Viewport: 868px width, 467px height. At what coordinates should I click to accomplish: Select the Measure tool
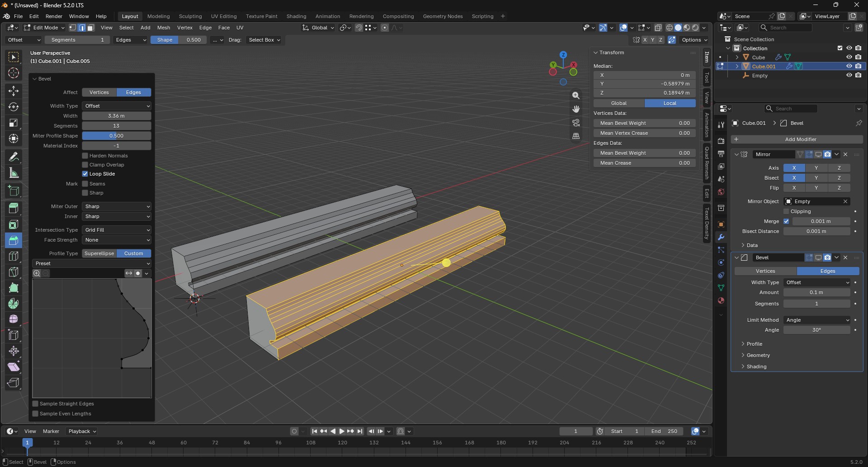[x=14, y=173]
